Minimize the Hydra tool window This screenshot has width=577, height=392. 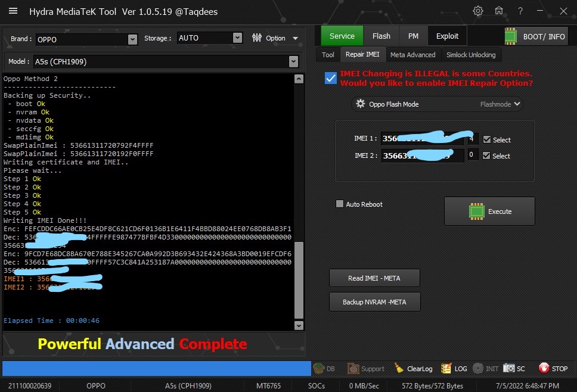(540, 11)
